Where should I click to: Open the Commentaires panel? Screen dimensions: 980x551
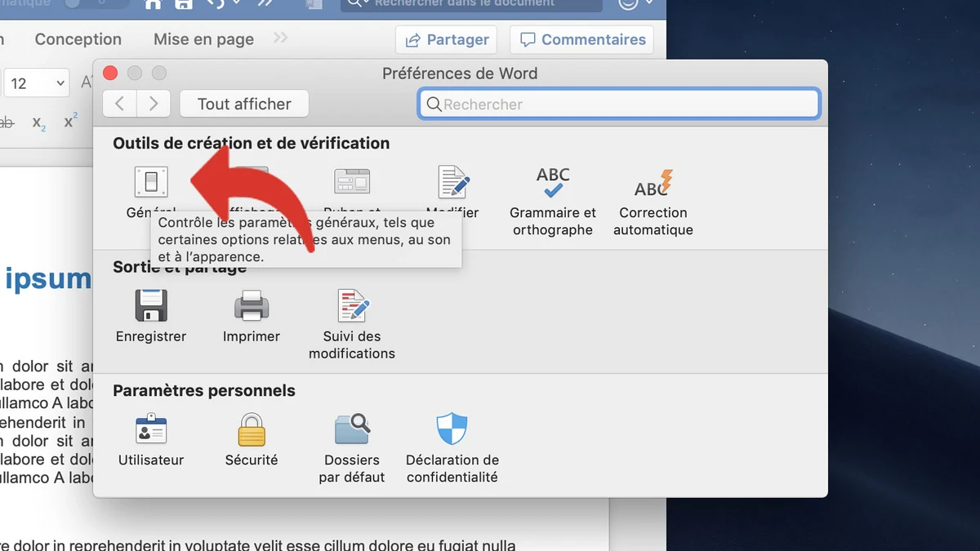[582, 39]
